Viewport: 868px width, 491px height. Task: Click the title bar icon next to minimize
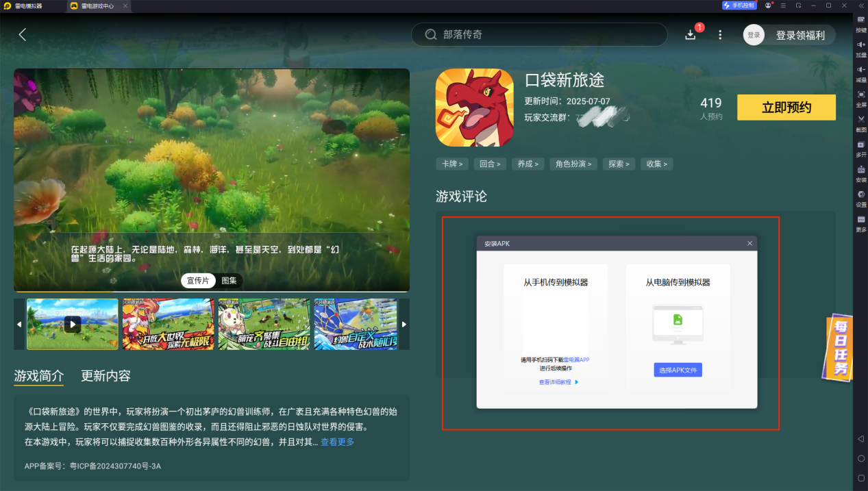pyautogui.click(x=798, y=5)
